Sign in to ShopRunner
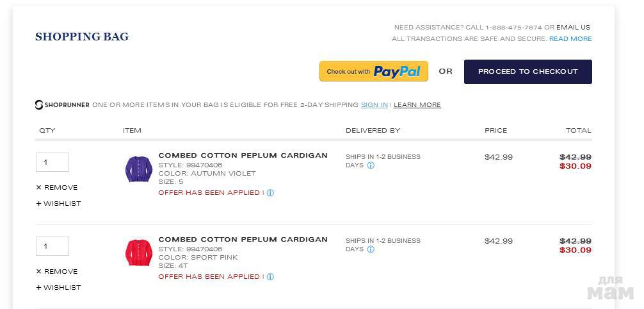This screenshot has width=644, height=309. click(x=374, y=105)
